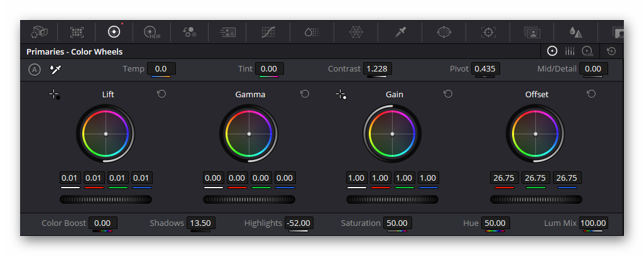Open the HDR color wheels palette
644x256 pixels.
151,32
